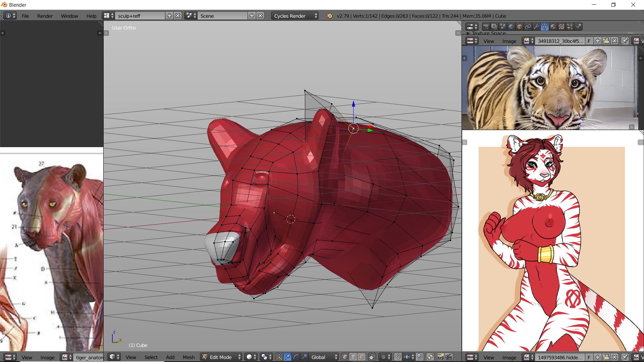Open the World properties tab

point(511,26)
